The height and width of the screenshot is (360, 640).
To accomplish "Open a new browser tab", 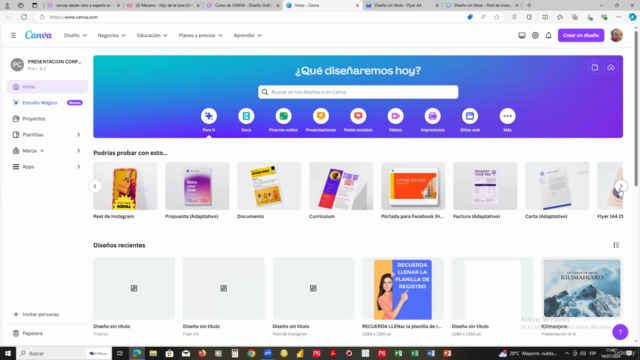I will [x=529, y=5].
